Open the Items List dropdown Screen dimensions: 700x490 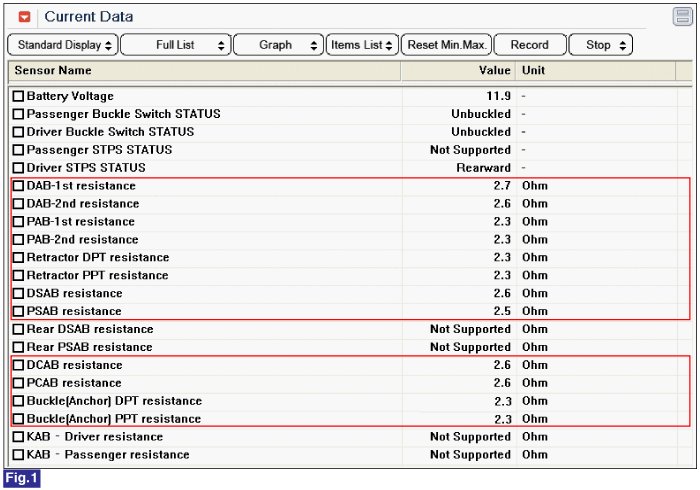(362, 45)
